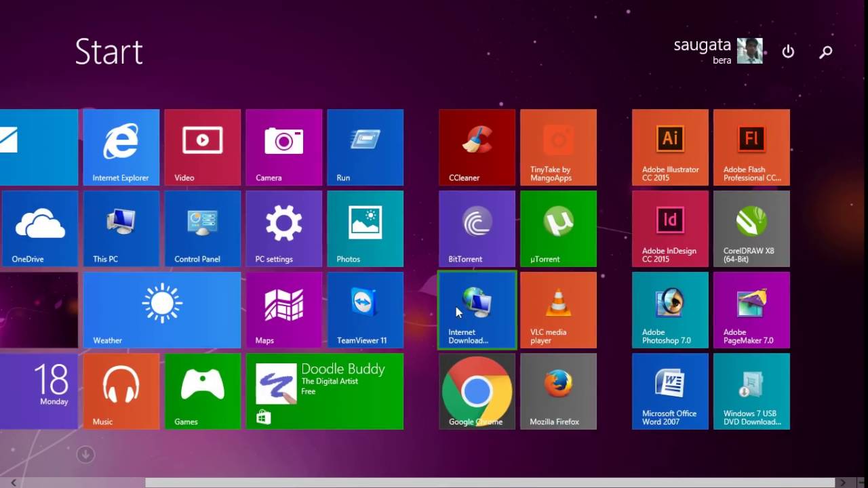Launch CorelDRAW X8 (64-Bit)

(x=752, y=228)
